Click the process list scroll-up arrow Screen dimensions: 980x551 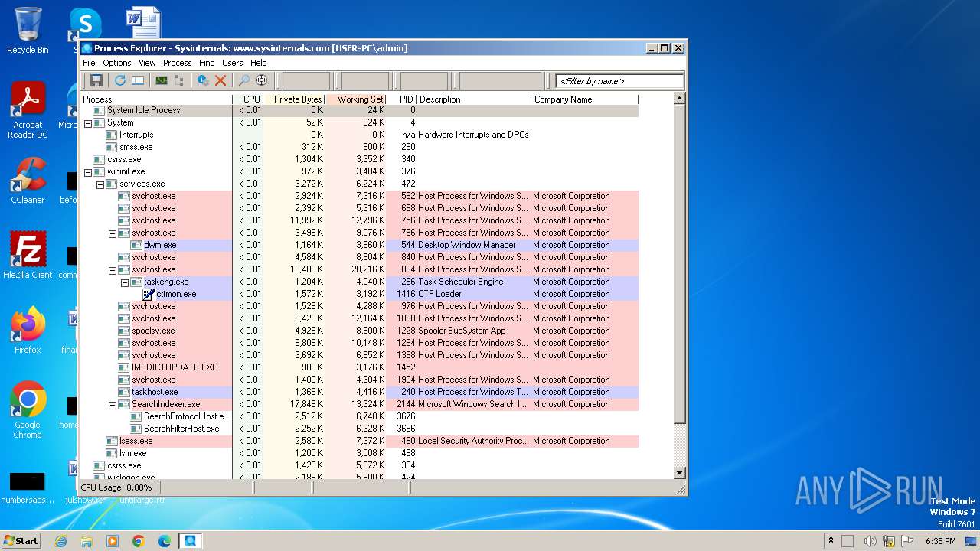pos(679,99)
